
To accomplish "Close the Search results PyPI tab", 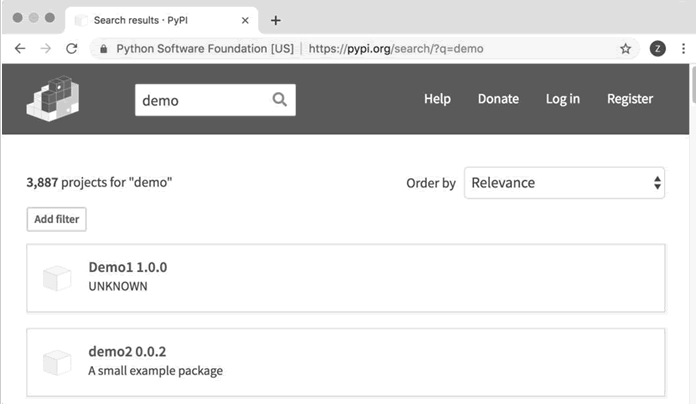I will coord(245,20).
